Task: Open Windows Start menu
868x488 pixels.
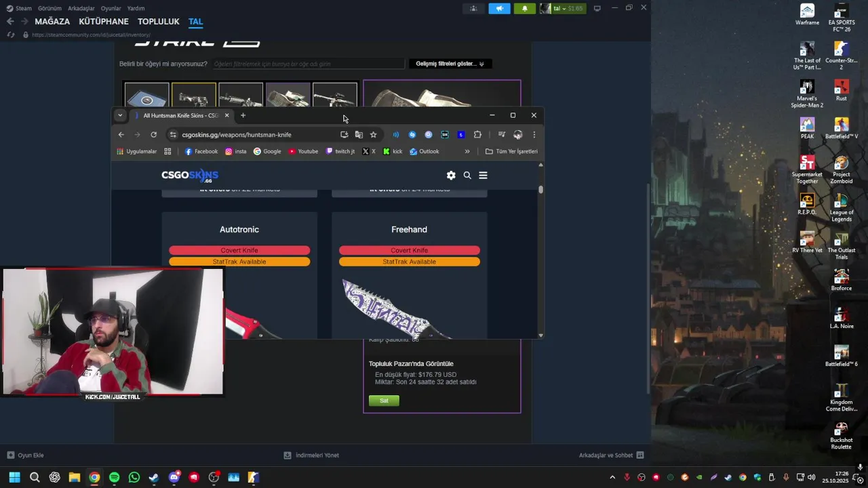Action: click(14, 477)
